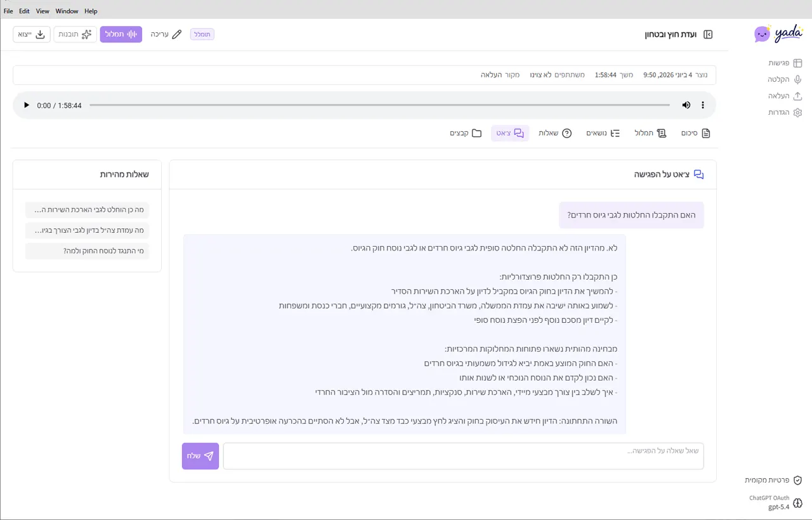Image resolution: width=812 pixels, height=520 pixels.
Task: Select quick question מי התנגד לנוסח החוק
Action: [88, 250]
